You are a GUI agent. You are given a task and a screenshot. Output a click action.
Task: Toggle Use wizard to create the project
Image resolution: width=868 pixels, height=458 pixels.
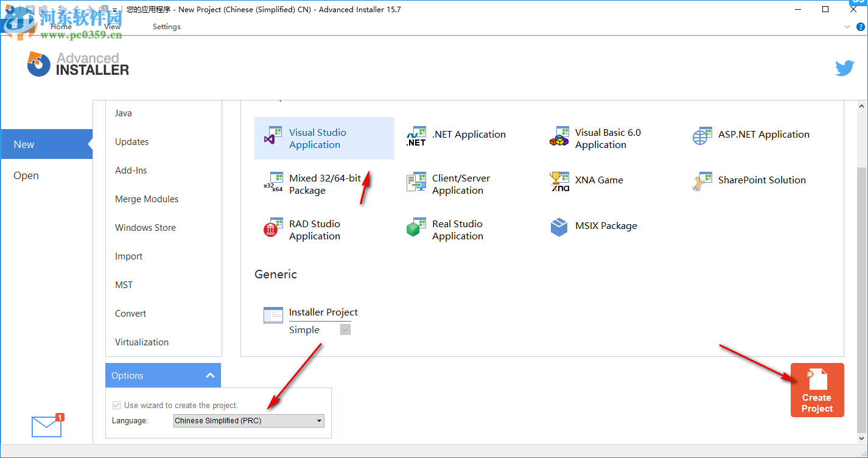pos(116,405)
